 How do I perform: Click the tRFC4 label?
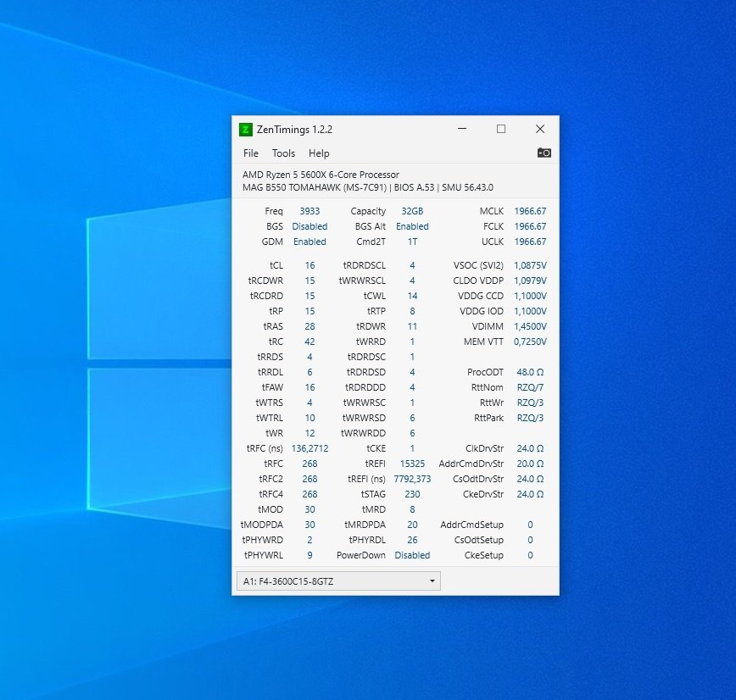click(x=270, y=494)
